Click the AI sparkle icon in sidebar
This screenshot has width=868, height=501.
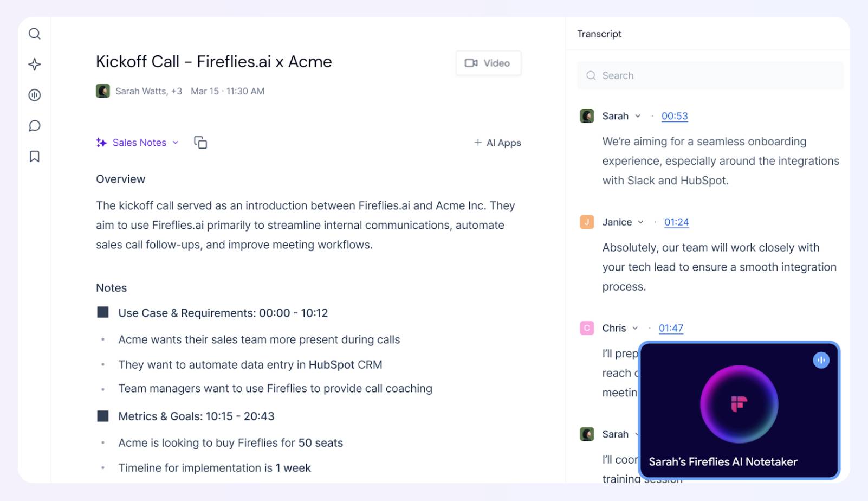click(35, 65)
